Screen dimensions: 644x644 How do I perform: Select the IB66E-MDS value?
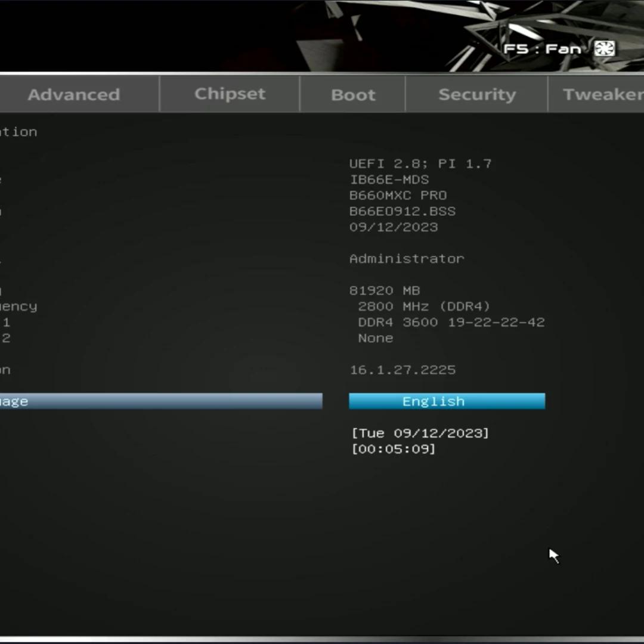pyautogui.click(x=389, y=179)
